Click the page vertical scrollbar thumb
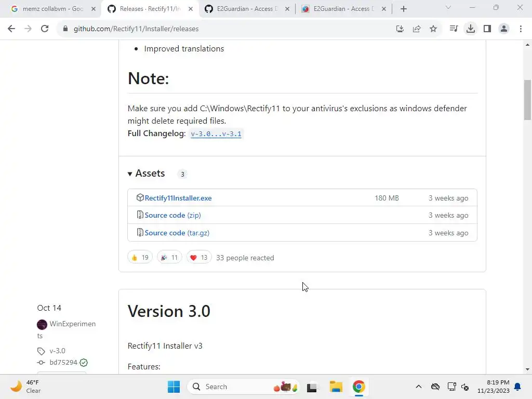 point(527,100)
